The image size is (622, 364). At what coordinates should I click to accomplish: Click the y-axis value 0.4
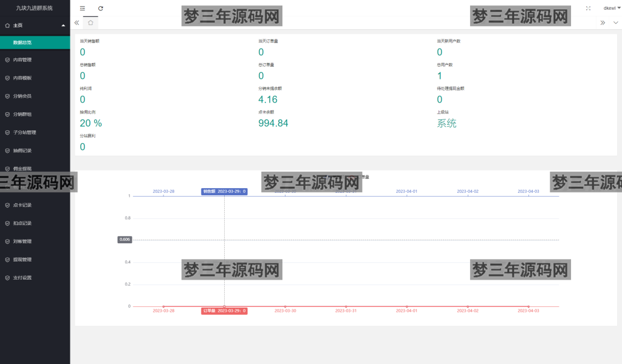[128, 262]
